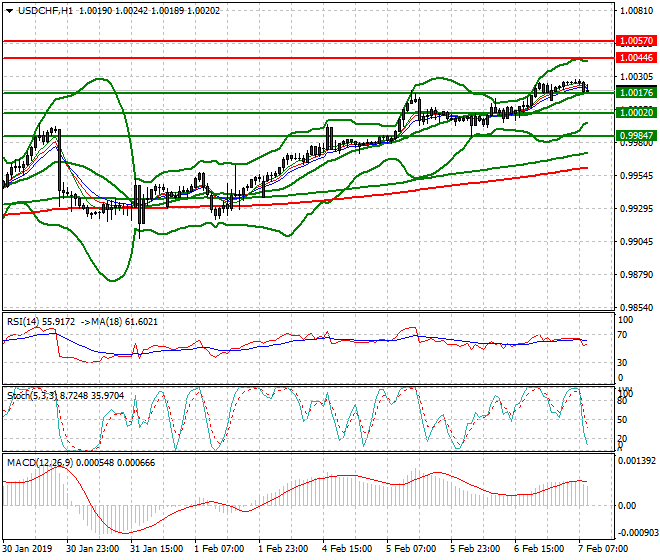660x560 pixels.
Task: Click the 1.00810 price scale value
Action: click(636, 11)
